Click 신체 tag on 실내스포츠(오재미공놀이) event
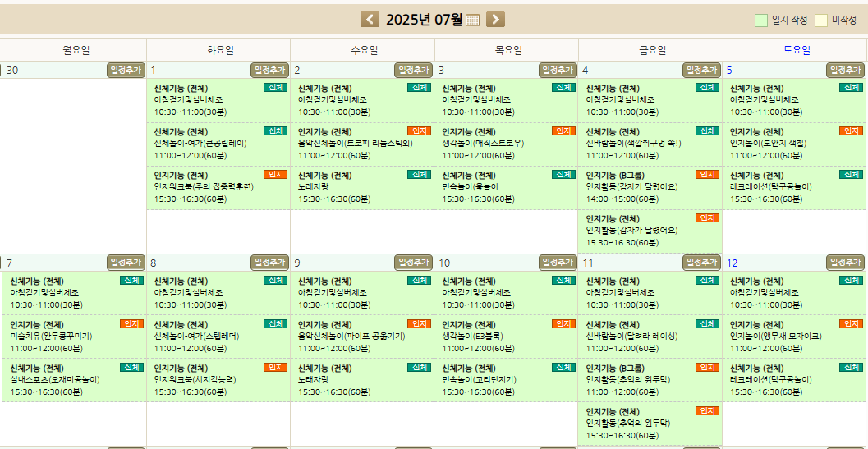Image resolution: width=868 pixels, height=449 pixels. pos(131,368)
